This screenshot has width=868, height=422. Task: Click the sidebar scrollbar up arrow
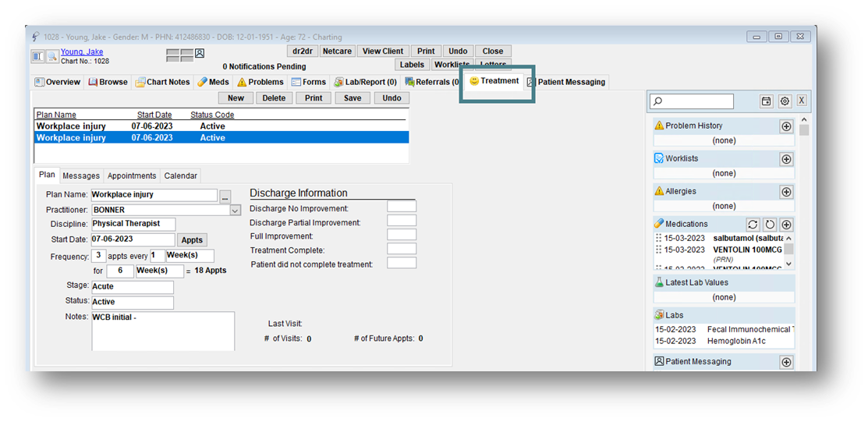click(x=804, y=120)
